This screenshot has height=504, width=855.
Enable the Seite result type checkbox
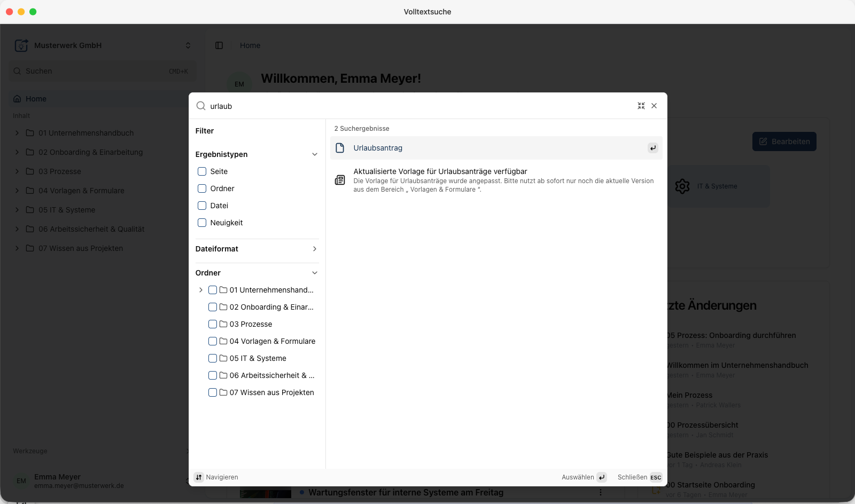tap(202, 171)
